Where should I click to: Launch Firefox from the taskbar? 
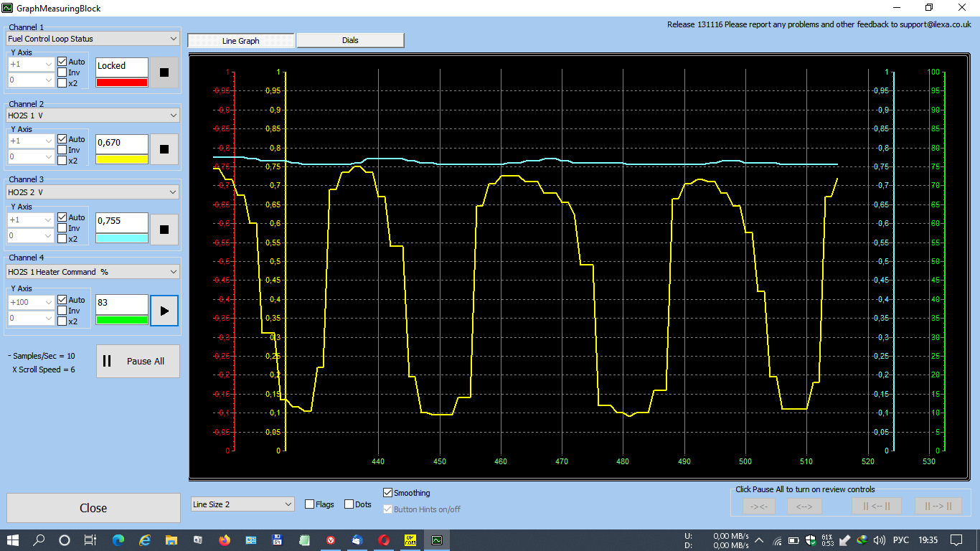point(225,540)
